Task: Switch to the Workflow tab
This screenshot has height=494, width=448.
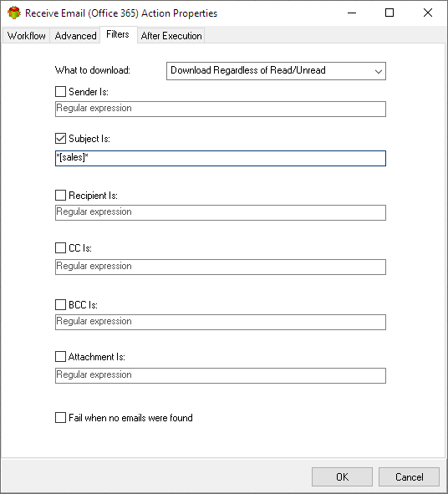Action: coord(27,36)
